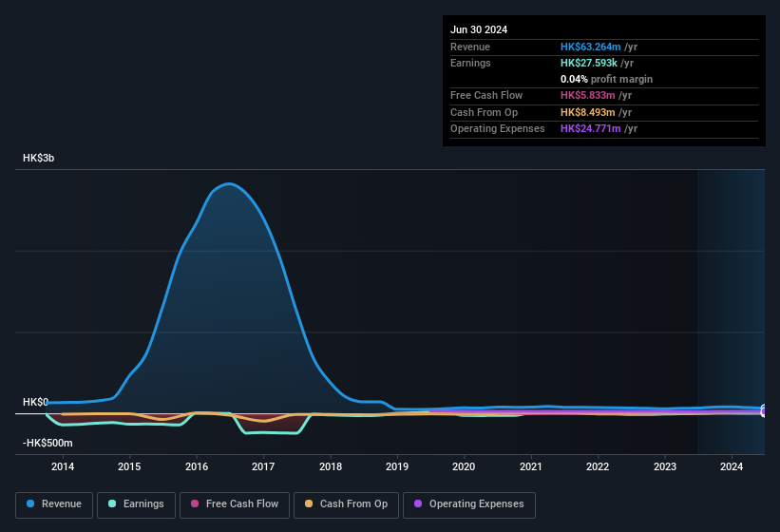This screenshot has width=780, height=532.
Task: Toggle the Revenue series in the legend
Action: (x=54, y=504)
